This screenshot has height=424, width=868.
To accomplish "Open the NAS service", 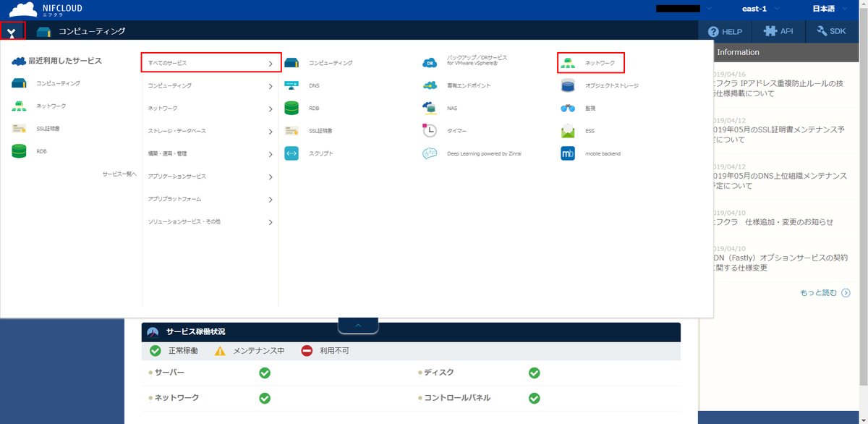I will tap(430, 109).
